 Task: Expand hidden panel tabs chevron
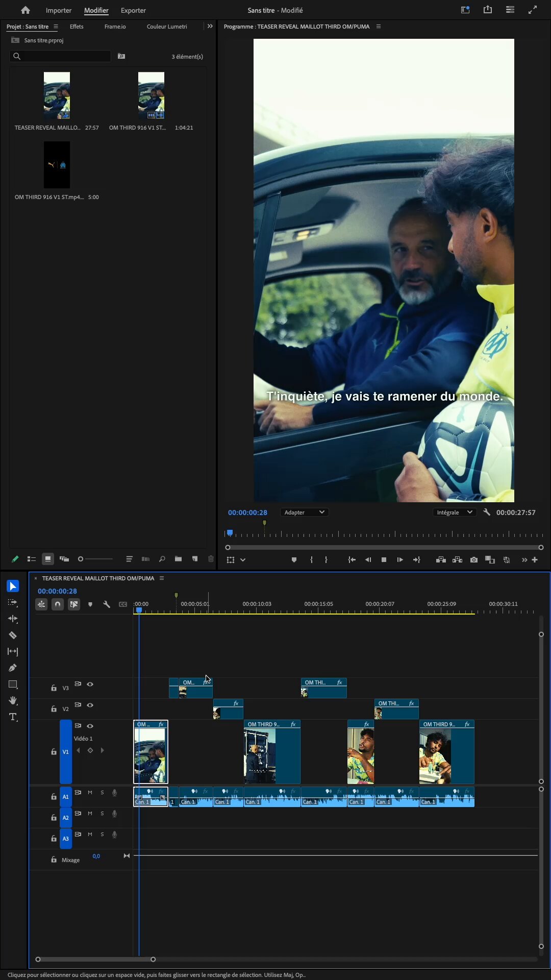coord(210,26)
